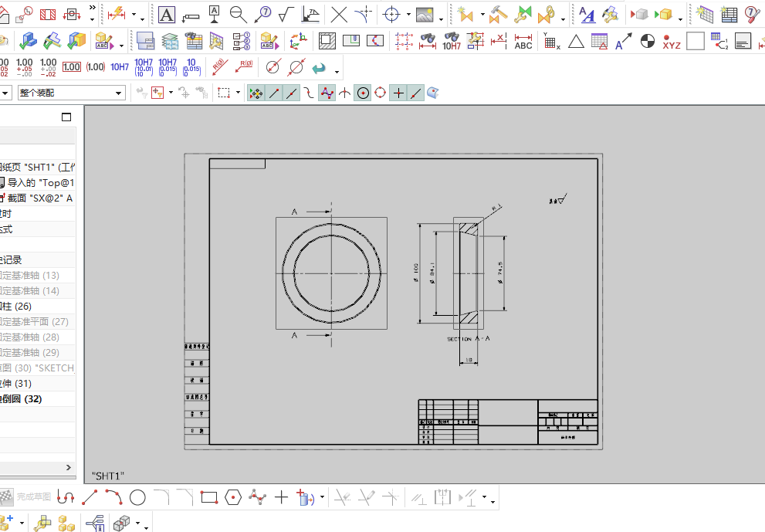Insert a Center Mark symbol

[x=392, y=15]
